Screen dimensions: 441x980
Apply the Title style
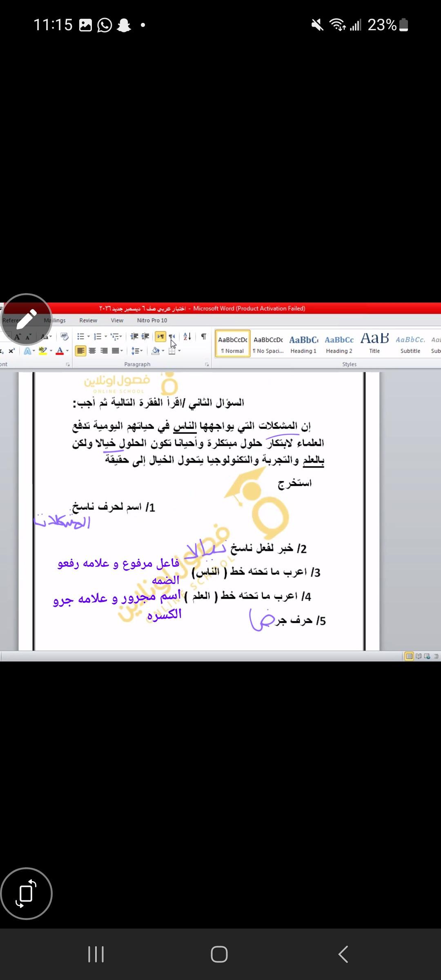pyautogui.click(x=374, y=344)
